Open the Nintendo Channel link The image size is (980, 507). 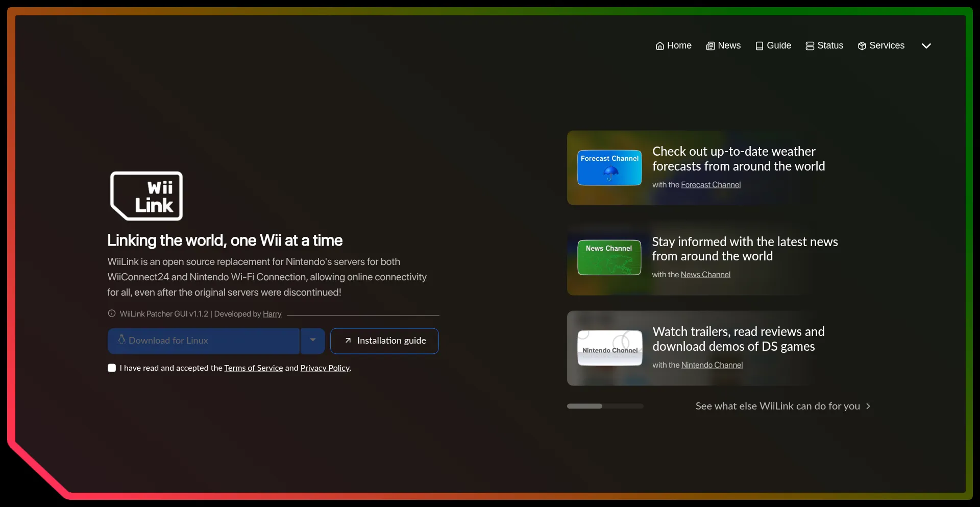tap(712, 365)
